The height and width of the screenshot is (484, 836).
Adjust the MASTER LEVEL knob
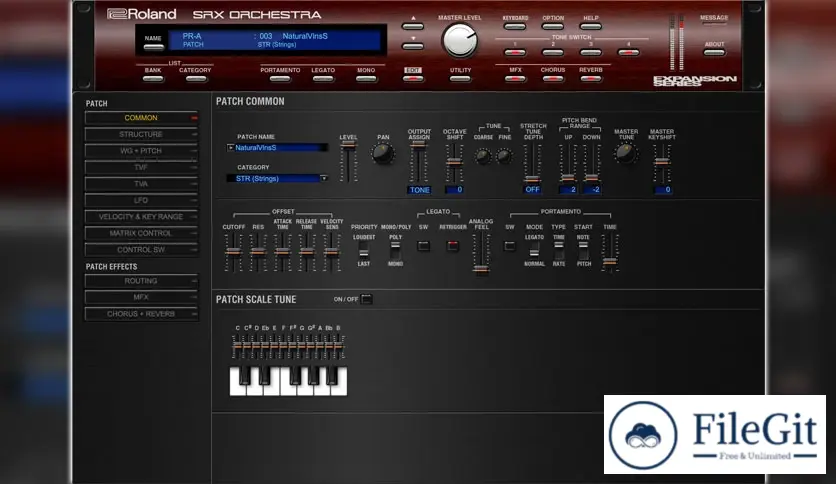pos(460,41)
